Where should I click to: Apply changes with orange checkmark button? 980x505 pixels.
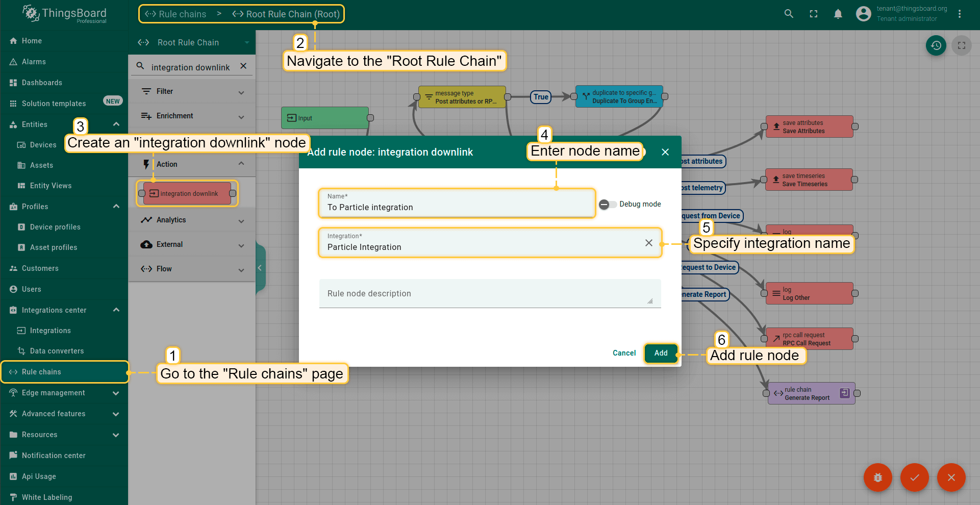pos(914,477)
